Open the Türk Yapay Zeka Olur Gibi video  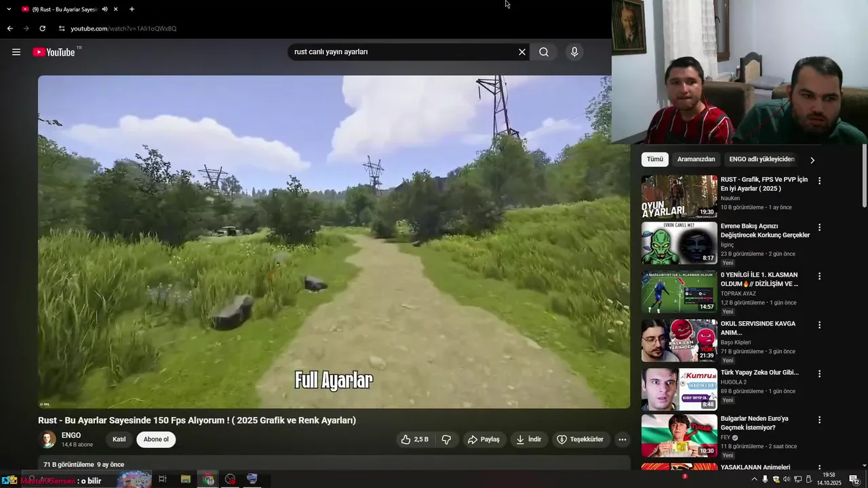point(759,372)
